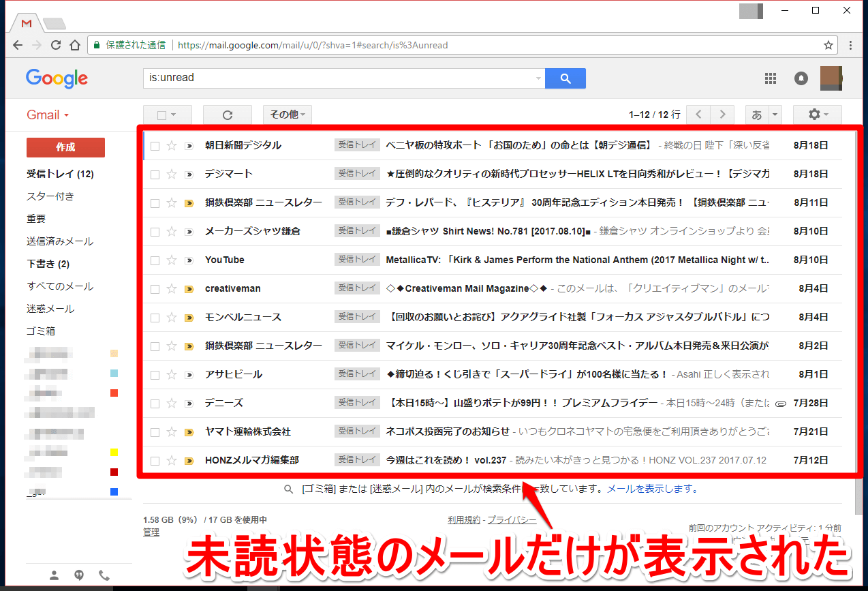Star the 朝日新聞デジタル email
868x591 pixels.
[x=172, y=146]
